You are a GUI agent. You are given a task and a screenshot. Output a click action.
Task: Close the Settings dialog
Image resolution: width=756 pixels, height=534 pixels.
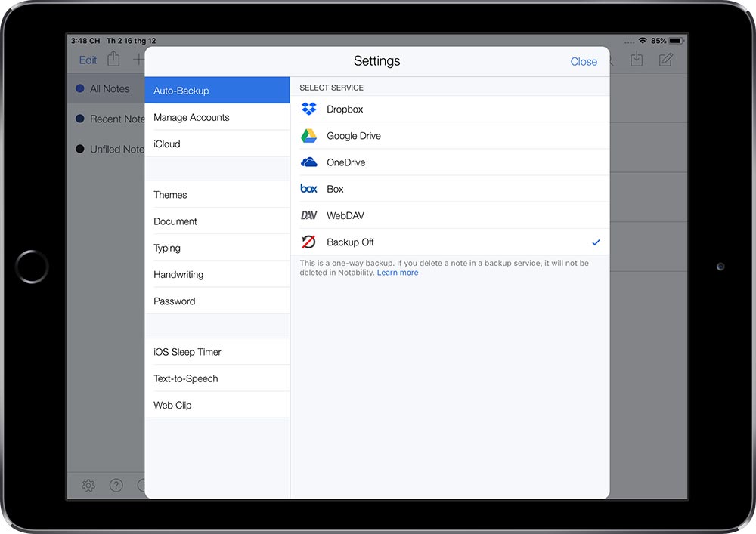[584, 62]
